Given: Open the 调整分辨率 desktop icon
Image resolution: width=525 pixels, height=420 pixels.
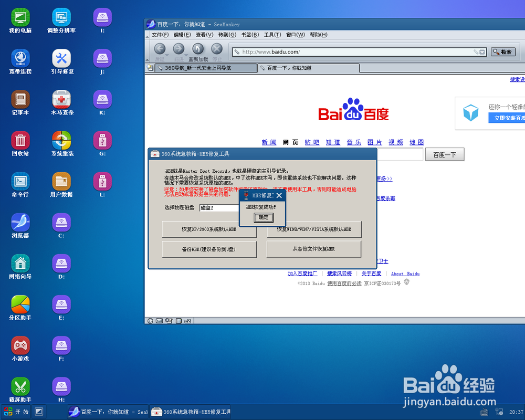Looking at the screenshot, I should [61, 20].
